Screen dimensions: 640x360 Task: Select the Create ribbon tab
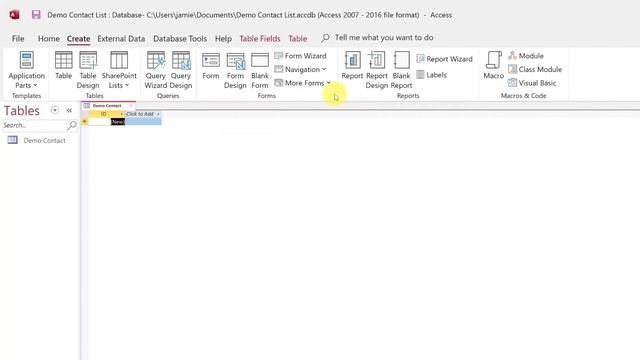click(78, 38)
